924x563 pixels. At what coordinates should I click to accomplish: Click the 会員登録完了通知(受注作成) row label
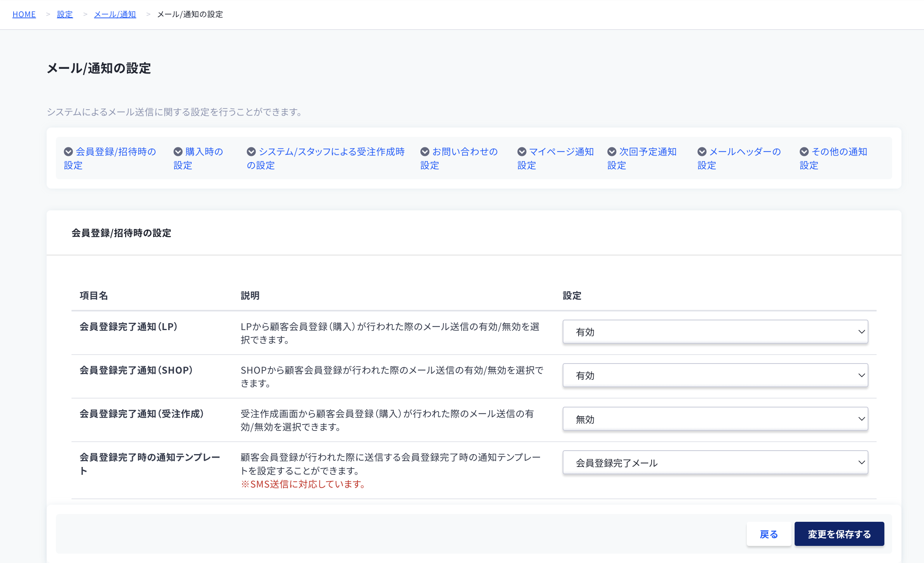pos(142,414)
